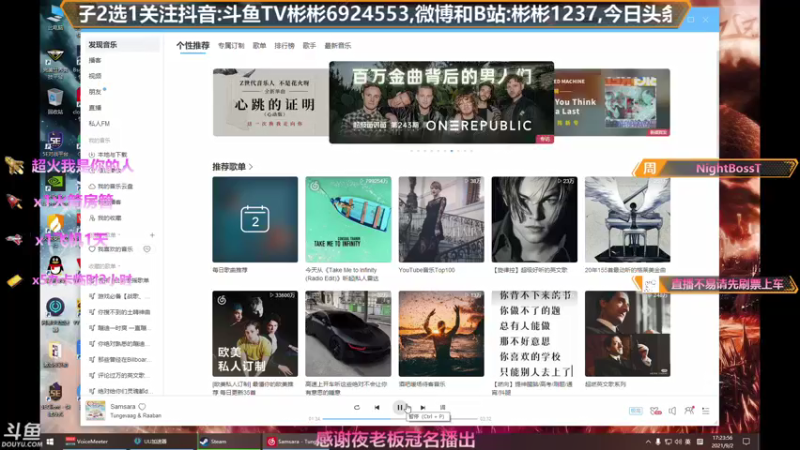Open the lyrics icon beside the next button
This screenshot has width=800, height=450.
[443, 407]
